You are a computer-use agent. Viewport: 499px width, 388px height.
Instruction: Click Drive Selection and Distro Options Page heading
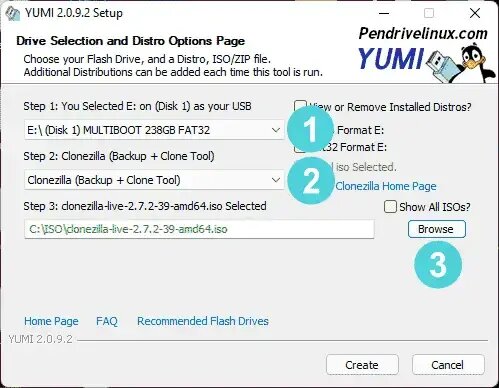(x=130, y=41)
